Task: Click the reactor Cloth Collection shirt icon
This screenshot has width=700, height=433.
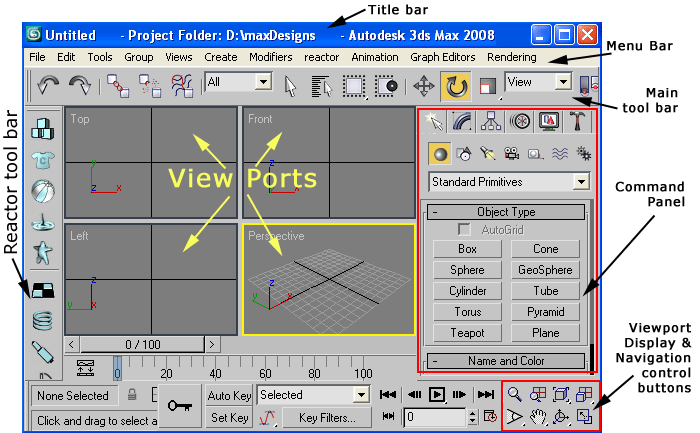Action: [x=43, y=160]
